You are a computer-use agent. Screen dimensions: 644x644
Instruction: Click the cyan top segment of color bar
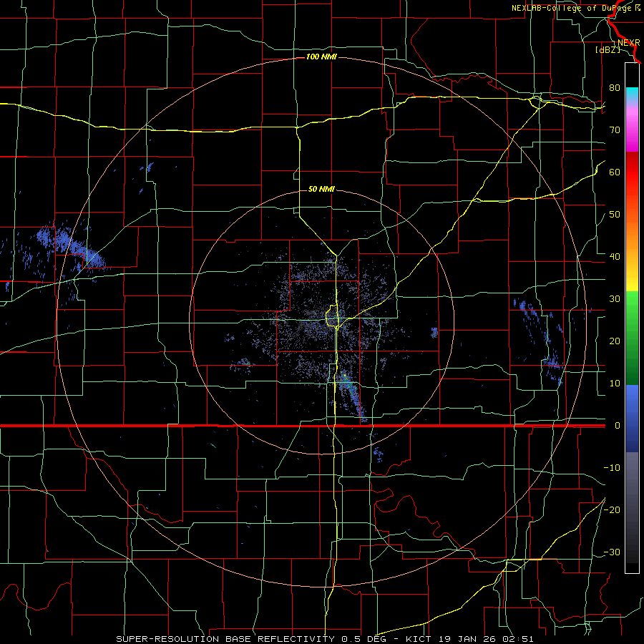click(x=632, y=93)
